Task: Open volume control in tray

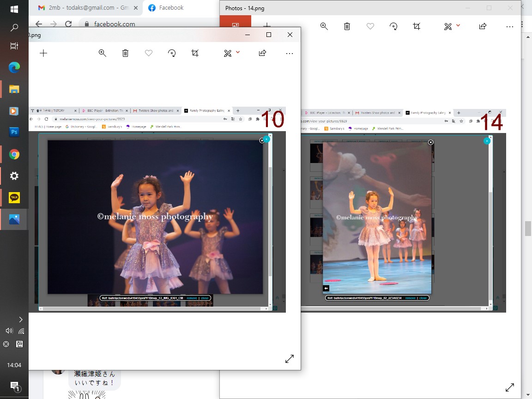Action: pyautogui.click(x=9, y=331)
